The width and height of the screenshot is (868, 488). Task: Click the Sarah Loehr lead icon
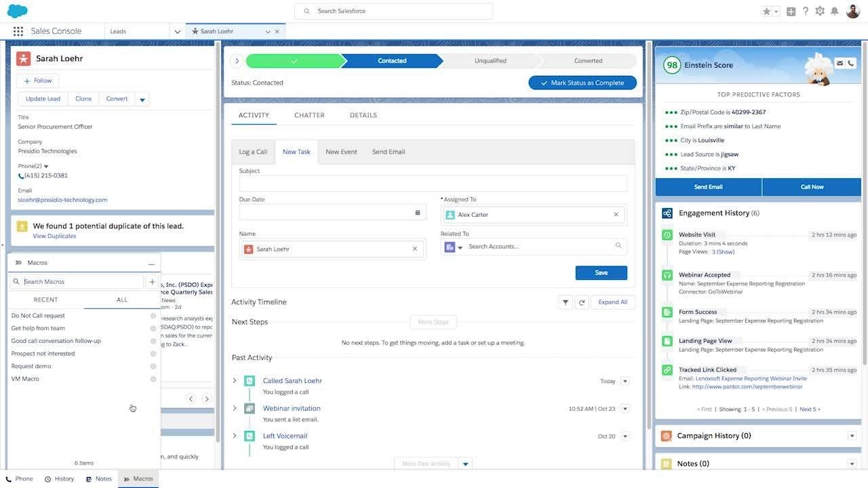(24, 58)
